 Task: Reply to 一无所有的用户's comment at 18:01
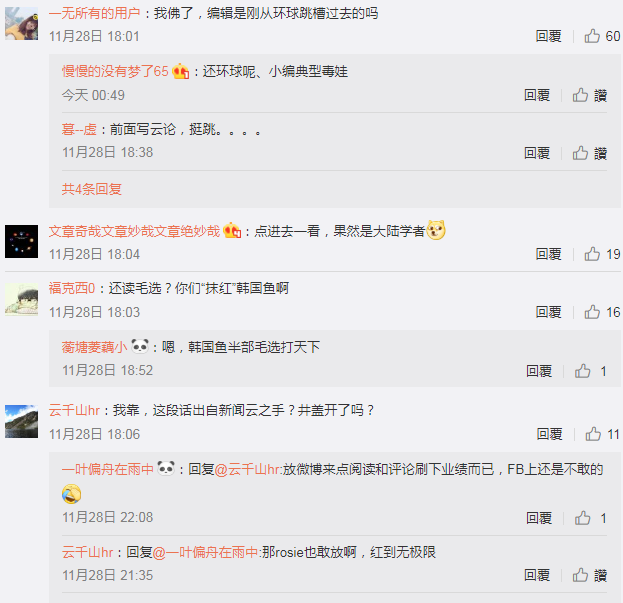pos(548,36)
